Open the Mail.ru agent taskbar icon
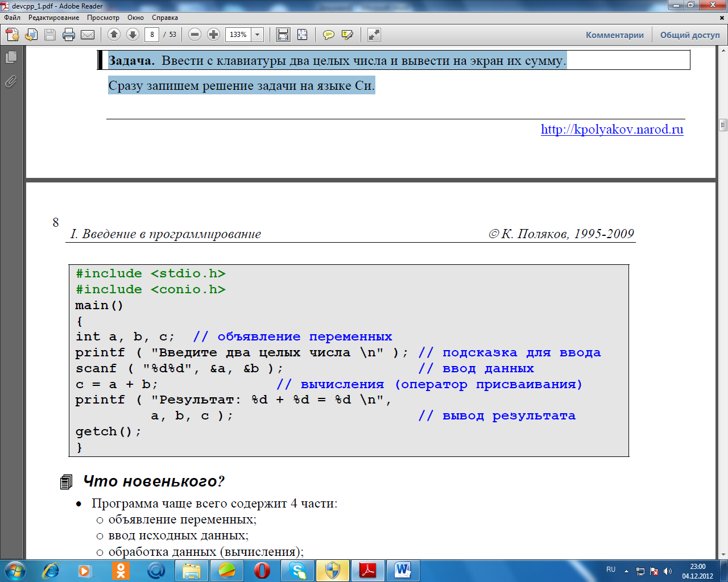This screenshot has width=728, height=582. coord(156,570)
